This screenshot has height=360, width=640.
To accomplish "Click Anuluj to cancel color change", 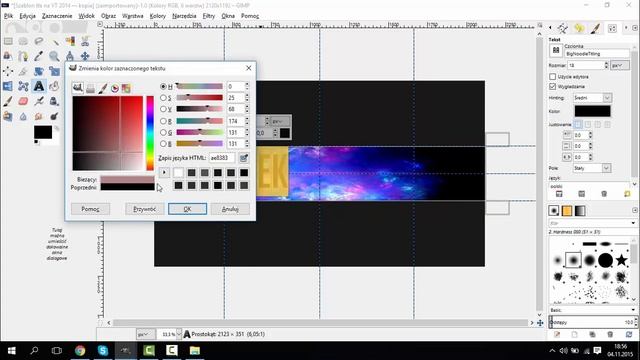I will pos(230,209).
